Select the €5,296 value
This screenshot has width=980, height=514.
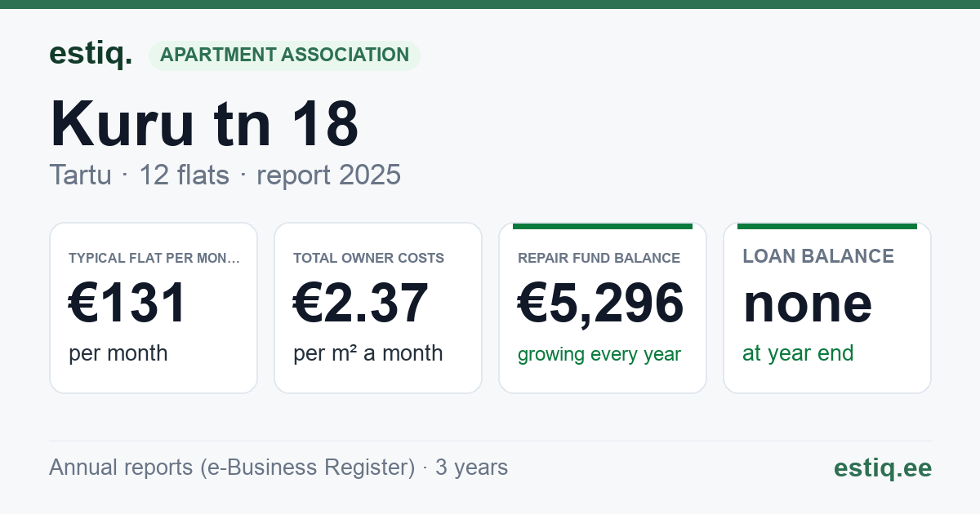(x=601, y=303)
